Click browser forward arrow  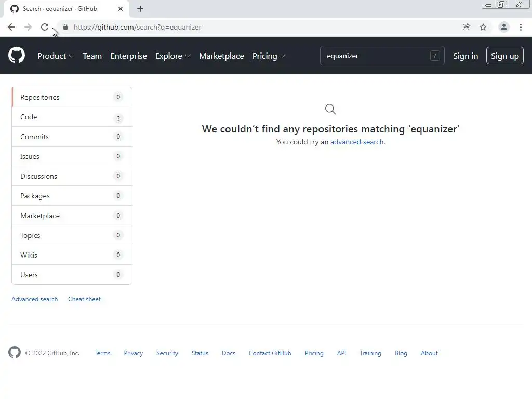tap(28, 27)
